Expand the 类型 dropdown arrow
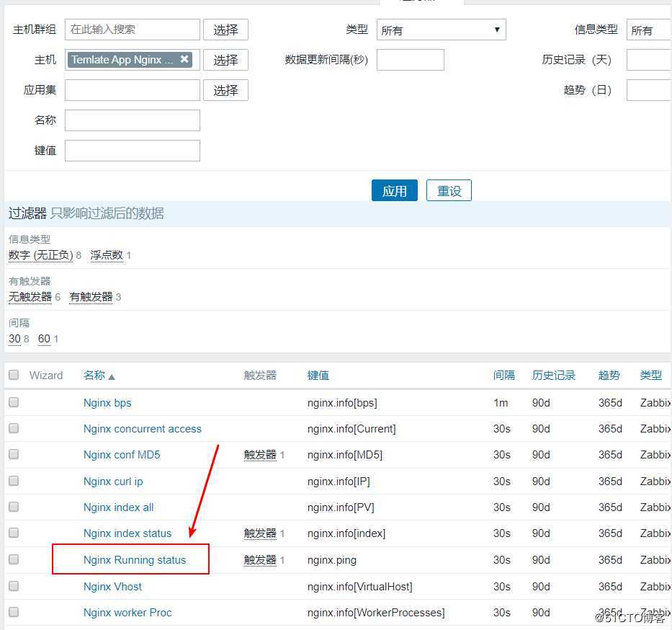Image resolution: width=672 pixels, height=630 pixels. pos(497,30)
